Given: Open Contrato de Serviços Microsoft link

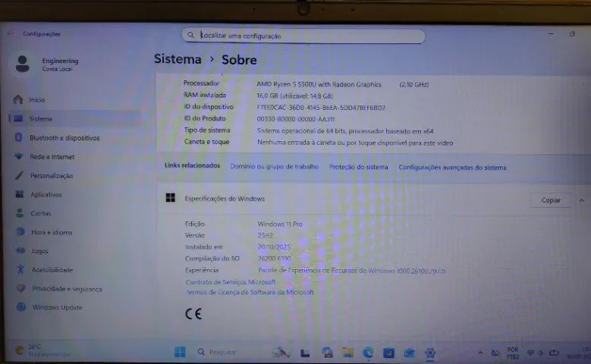Looking at the screenshot, I should (231, 282).
